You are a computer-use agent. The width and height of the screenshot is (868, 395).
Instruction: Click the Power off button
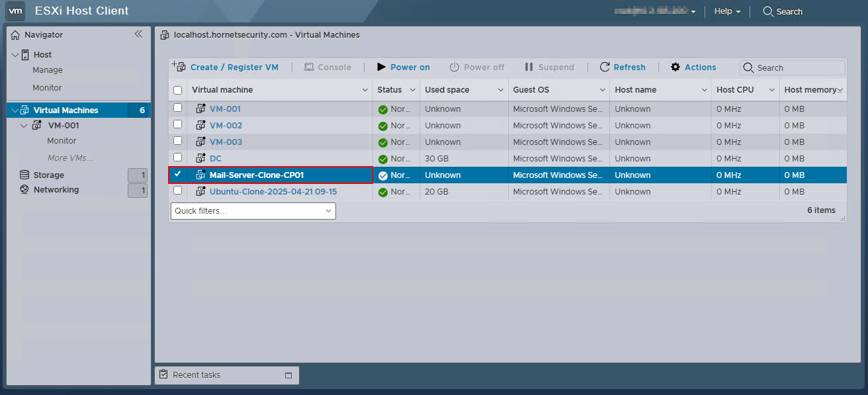477,67
